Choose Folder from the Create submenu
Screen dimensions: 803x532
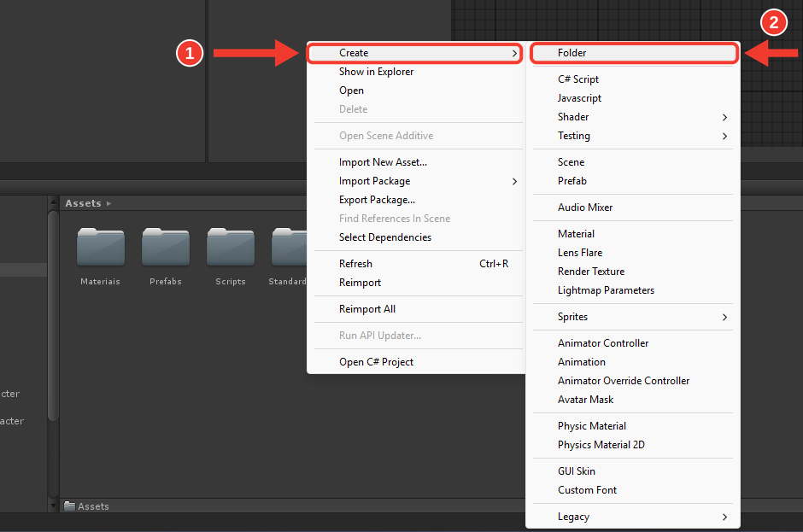pos(634,53)
